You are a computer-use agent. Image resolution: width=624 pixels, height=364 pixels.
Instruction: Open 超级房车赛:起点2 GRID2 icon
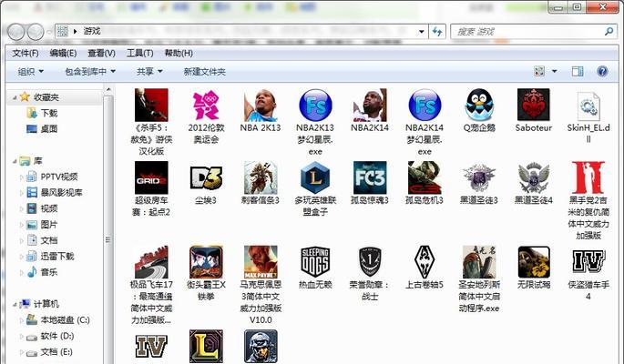pyautogui.click(x=151, y=177)
